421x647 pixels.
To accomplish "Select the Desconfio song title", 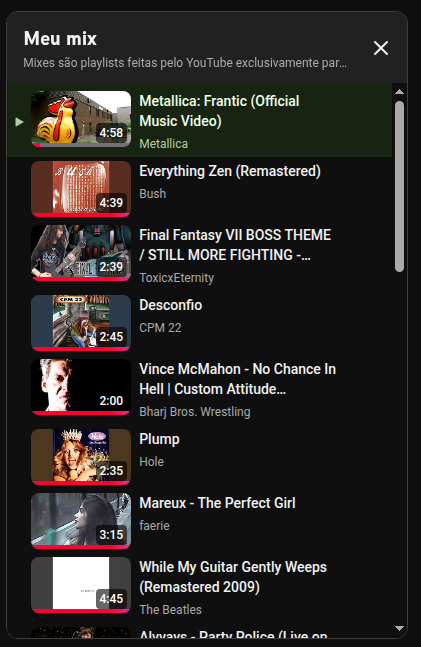I will (x=170, y=305).
